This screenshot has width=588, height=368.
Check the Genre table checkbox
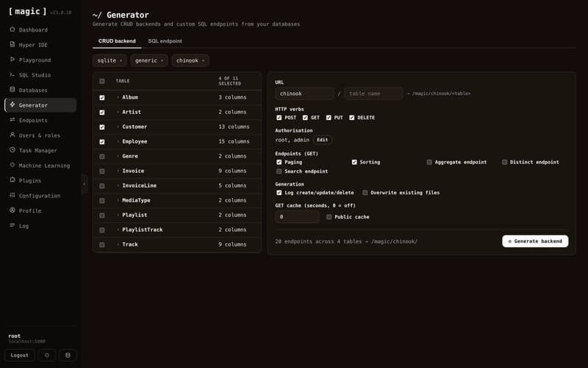point(102,157)
